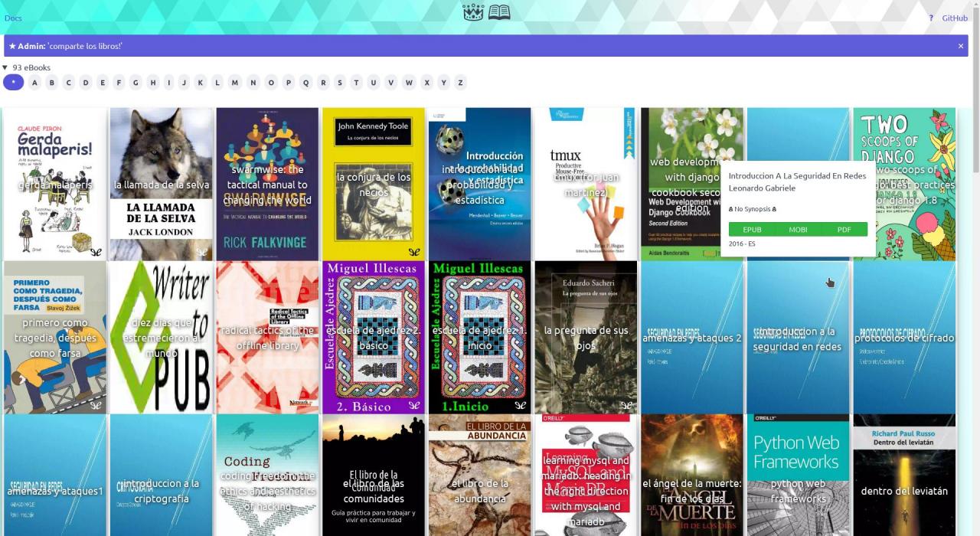Open Introducción a la probabilidad y estadística
This screenshot has width=980, height=536.
pos(480,184)
